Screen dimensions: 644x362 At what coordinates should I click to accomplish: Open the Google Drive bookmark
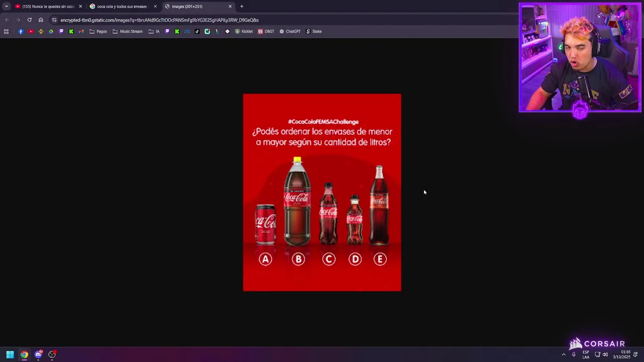[x=51, y=31]
